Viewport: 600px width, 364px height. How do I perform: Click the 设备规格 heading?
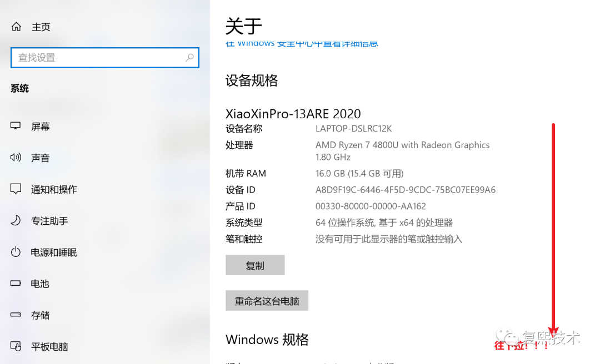252,80
